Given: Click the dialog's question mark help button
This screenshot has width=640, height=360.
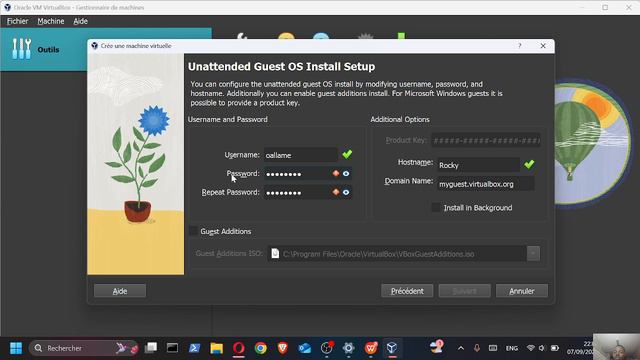Looking at the screenshot, I should (x=520, y=46).
